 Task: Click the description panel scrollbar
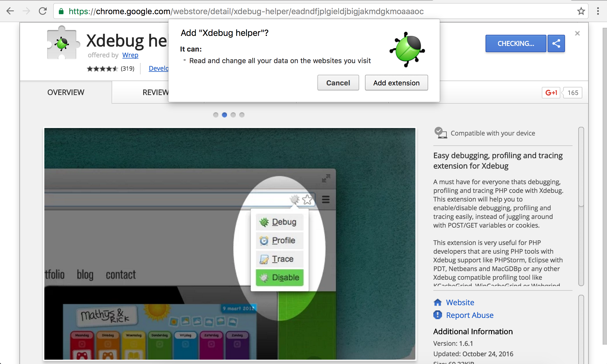[x=581, y=167]
